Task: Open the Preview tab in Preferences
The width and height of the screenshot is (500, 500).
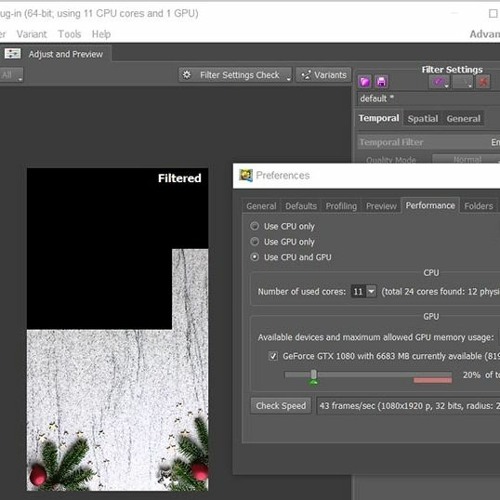Action: click(x=381, y=206)
